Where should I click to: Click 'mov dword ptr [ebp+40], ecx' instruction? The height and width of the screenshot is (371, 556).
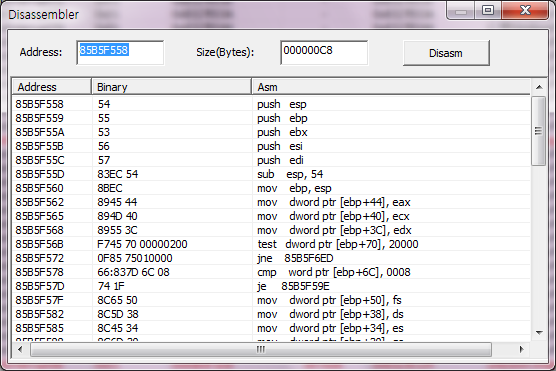[x=333, y=216]
